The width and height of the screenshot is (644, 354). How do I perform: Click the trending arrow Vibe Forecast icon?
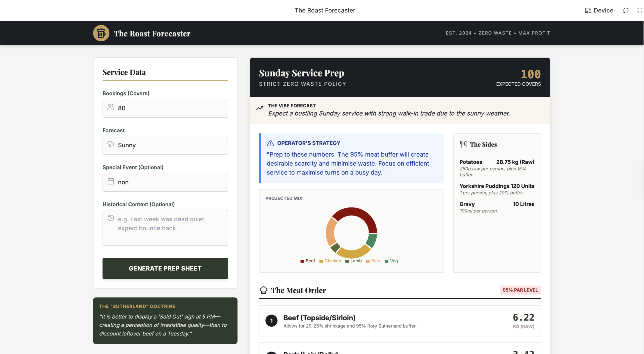[260, 108]
